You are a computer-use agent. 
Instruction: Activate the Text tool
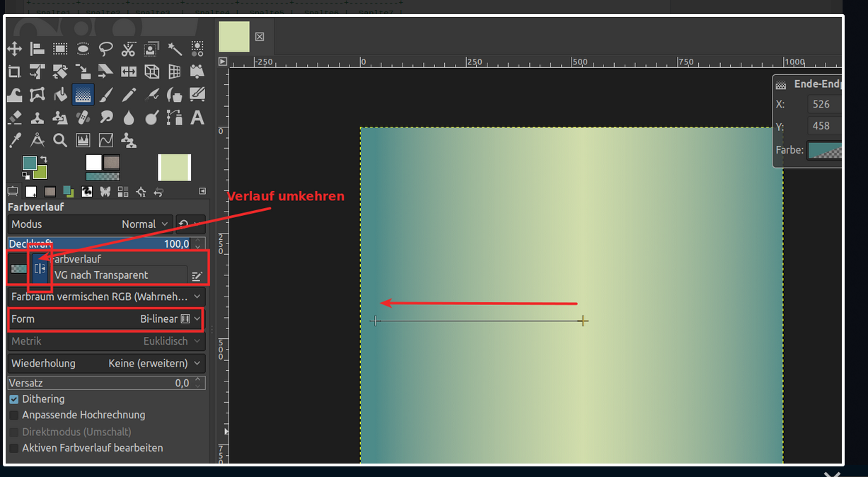(x=197, y=117)
